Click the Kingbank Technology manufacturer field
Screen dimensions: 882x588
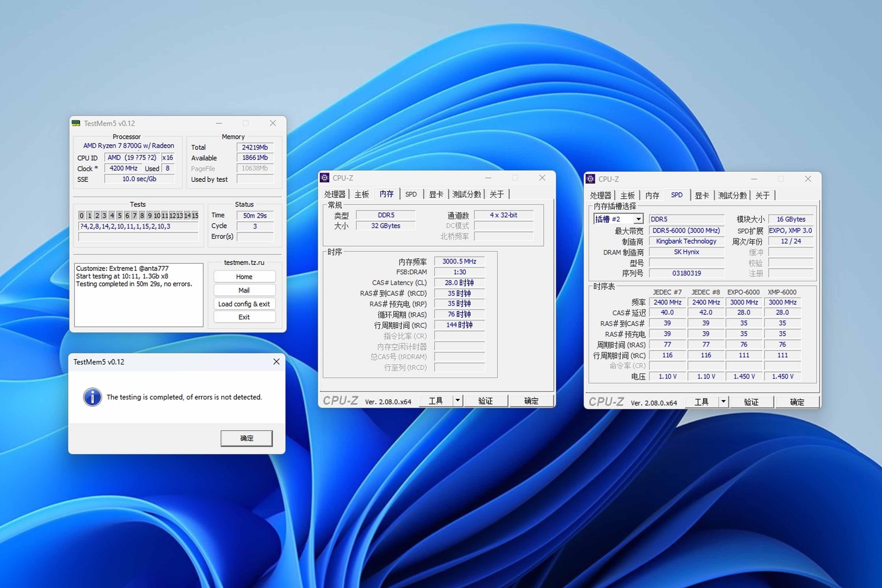686,241
